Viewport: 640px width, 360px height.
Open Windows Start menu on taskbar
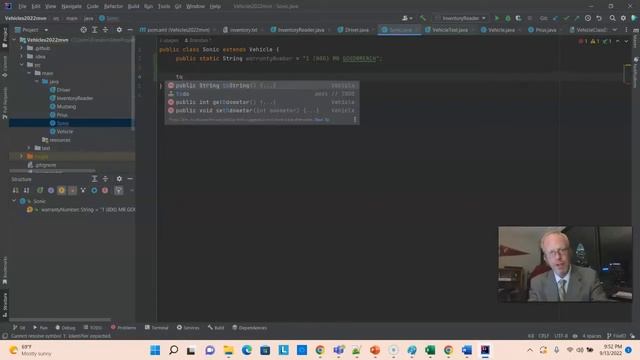click(x=155, y=350)
